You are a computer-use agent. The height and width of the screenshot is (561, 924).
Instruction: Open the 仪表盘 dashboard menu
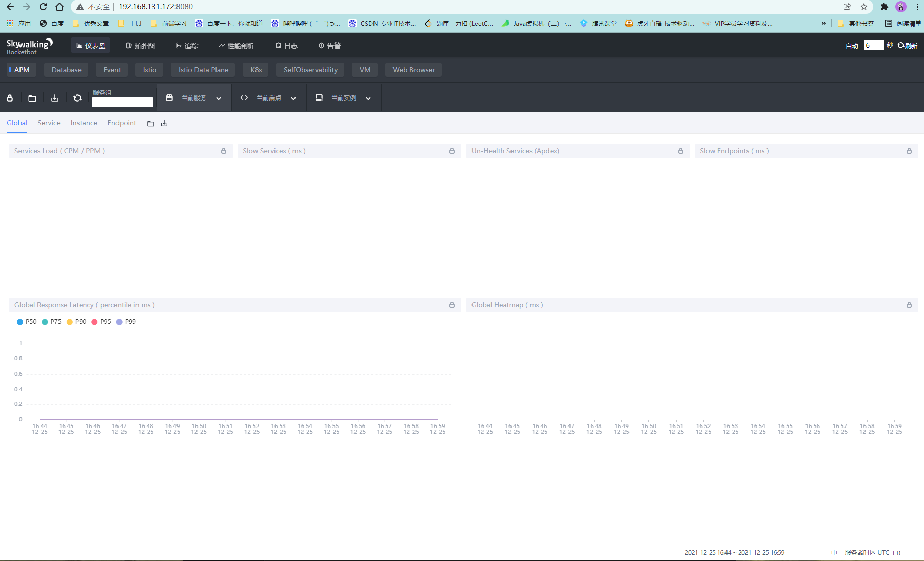91,46
